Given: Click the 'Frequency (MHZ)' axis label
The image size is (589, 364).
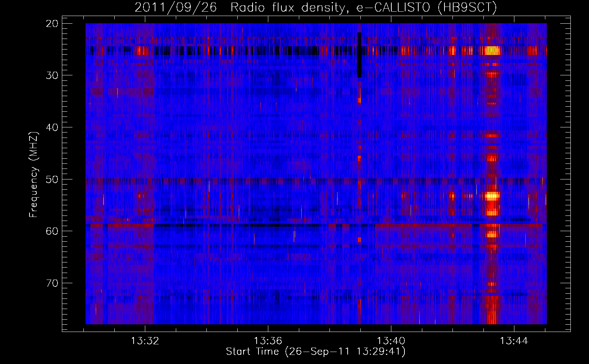Looking at the screenshot, I should pos(33,174).
